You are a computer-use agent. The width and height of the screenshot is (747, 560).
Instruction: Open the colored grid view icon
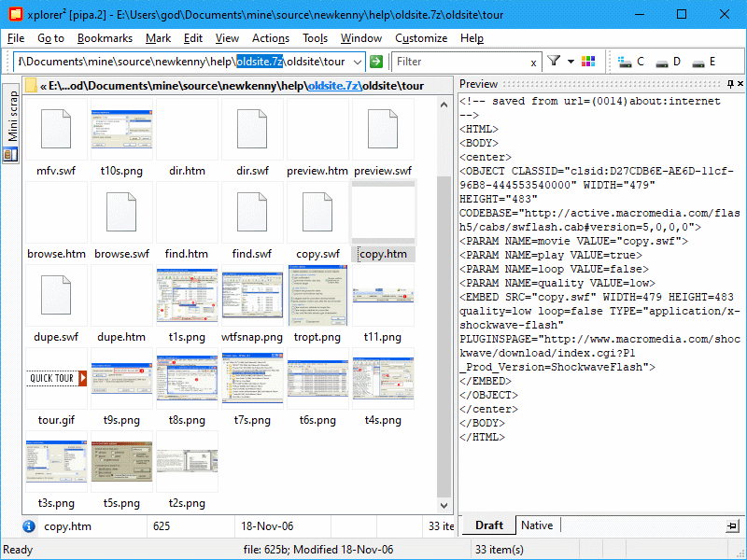588,62
